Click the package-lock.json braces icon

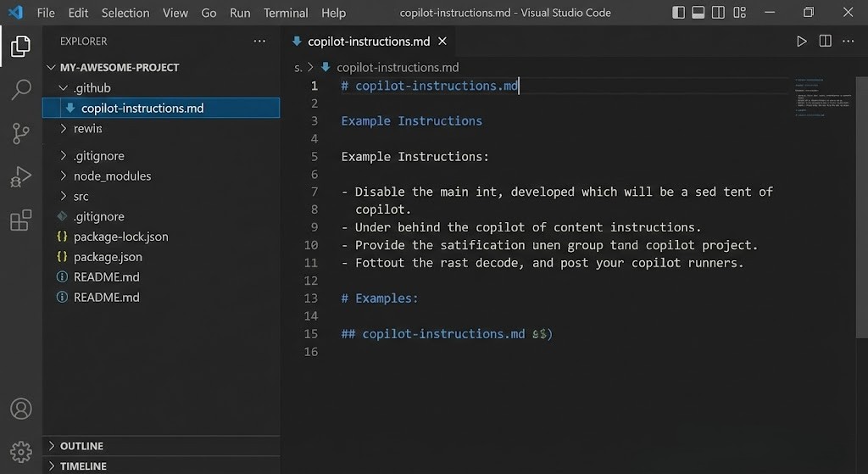pyautogui.click(x=62, y=237)
